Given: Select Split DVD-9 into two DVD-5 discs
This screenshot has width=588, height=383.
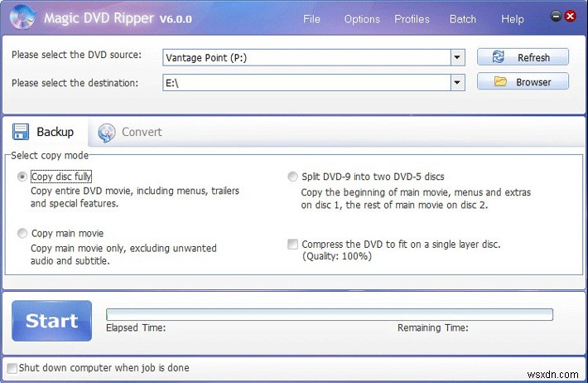Looking at the screenshot, I should tap(292, 177).
